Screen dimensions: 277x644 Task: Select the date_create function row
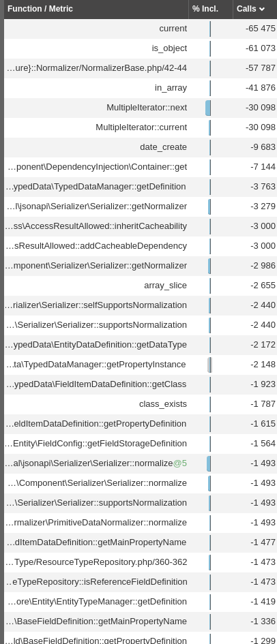pyautogui.click(x=141, y=147)
